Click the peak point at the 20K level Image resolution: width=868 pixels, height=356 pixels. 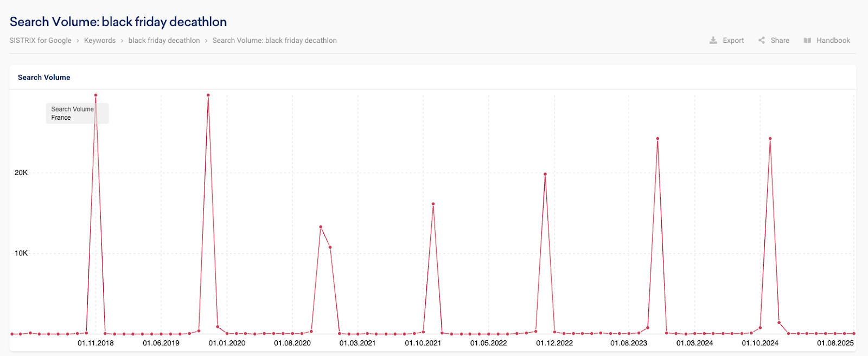pyautogui.click(x=545, y=174)
